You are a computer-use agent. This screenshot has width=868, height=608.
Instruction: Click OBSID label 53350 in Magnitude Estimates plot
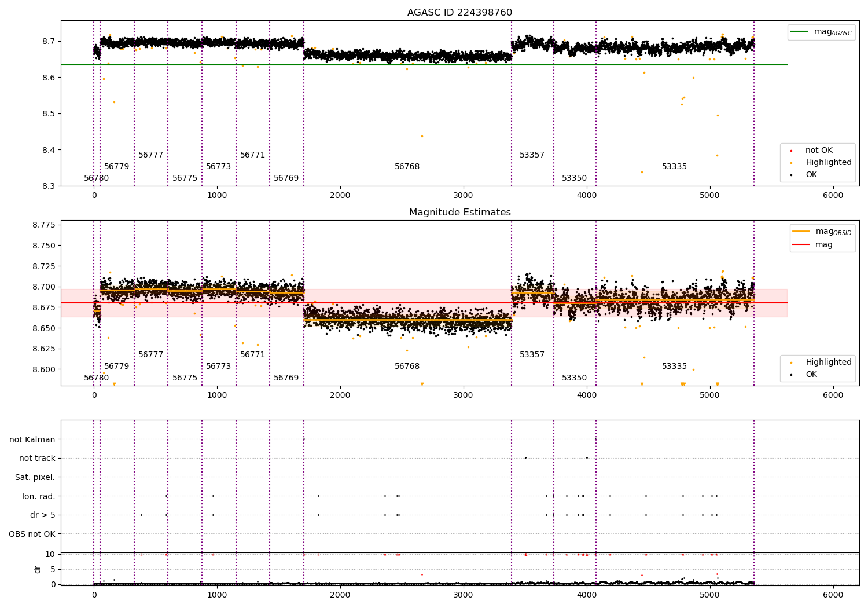click(x=574, y=378)
